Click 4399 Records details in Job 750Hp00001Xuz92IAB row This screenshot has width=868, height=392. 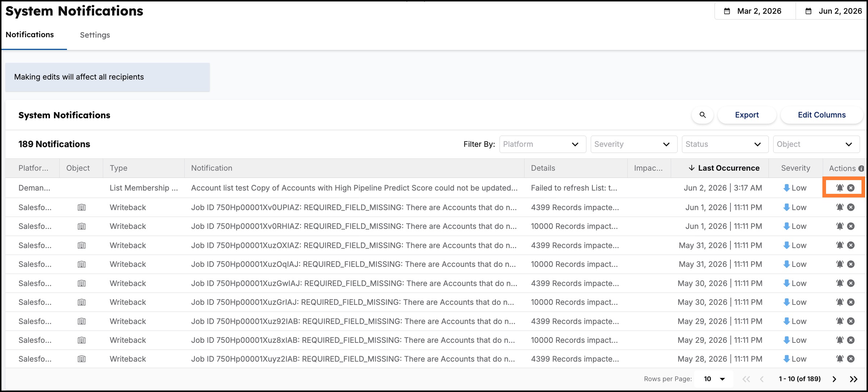coord(575,321)
